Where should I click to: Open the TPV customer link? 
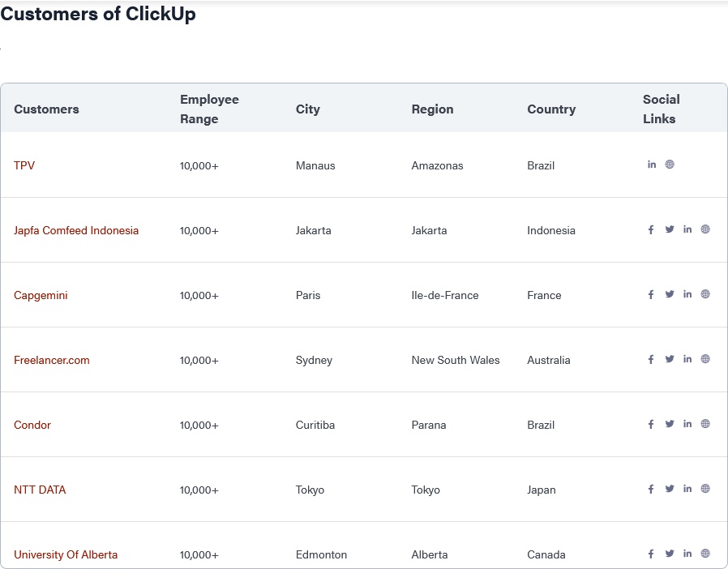[x=24, y=165]
